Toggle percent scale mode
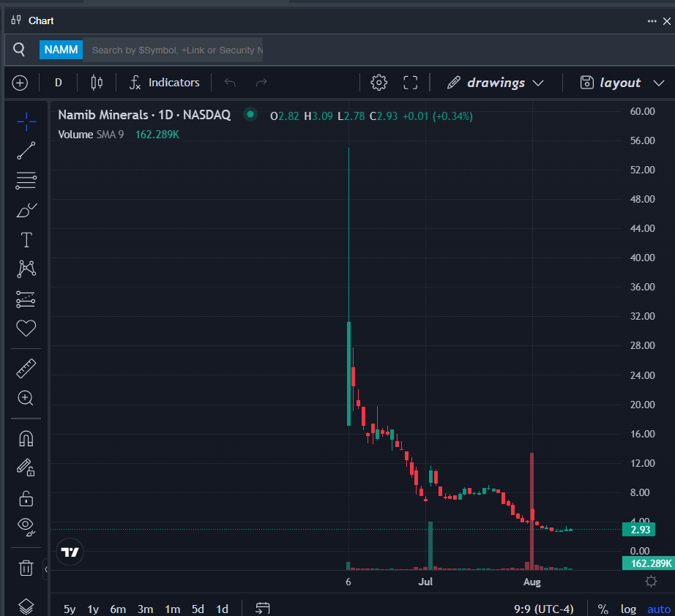Image resolution: width=675 pixels, height=616 pixels. [603, 609]
